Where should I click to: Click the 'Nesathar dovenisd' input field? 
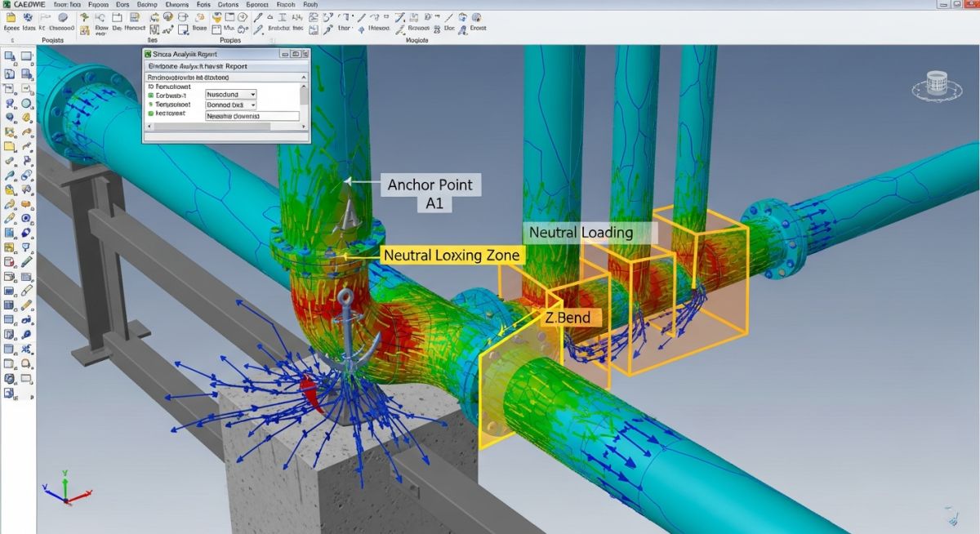pyautogui.click(x=252, y=116)
